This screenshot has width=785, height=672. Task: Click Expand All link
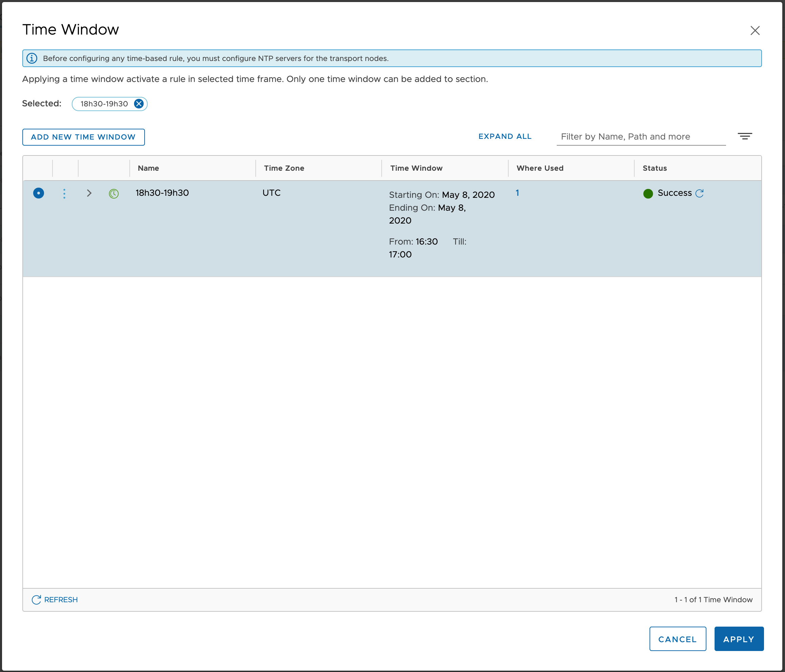(x=505, y=136)
